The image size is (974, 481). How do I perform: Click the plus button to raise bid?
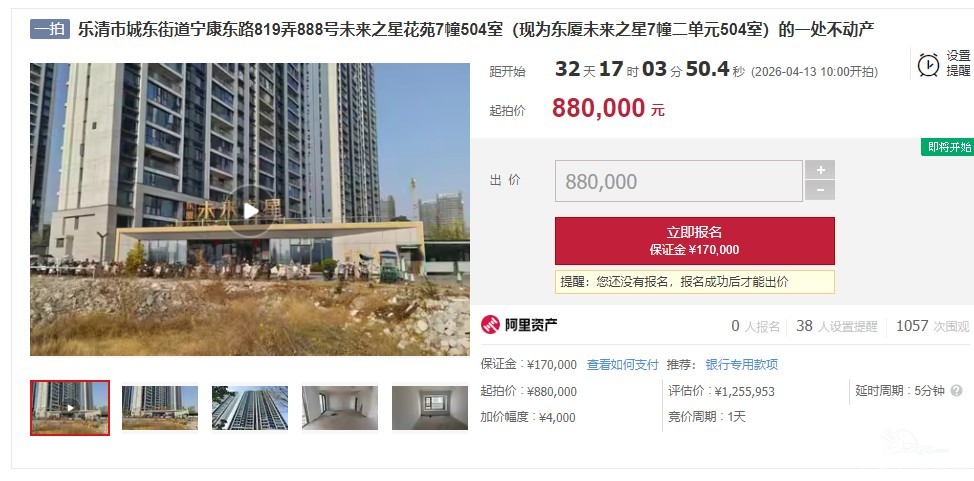point(820,170)
